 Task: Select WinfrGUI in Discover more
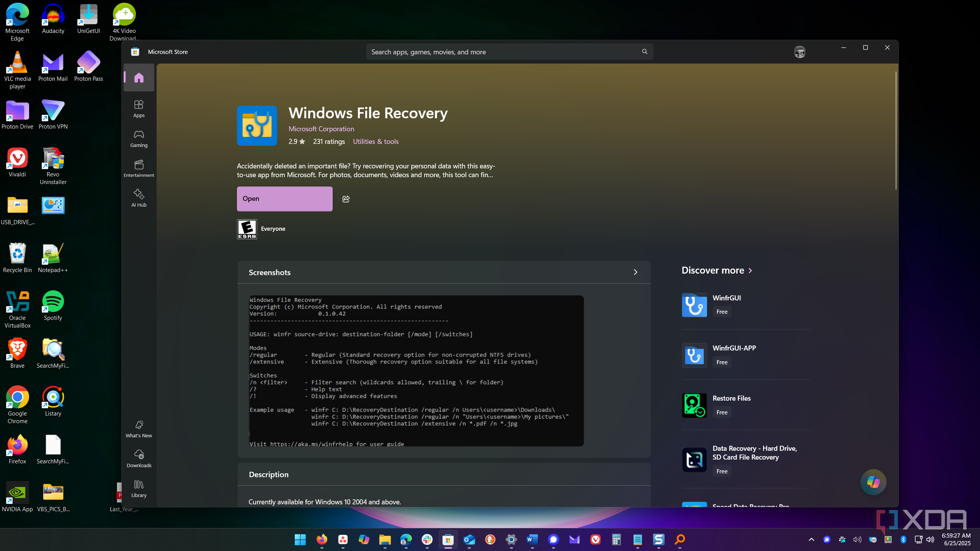[727, 298]
